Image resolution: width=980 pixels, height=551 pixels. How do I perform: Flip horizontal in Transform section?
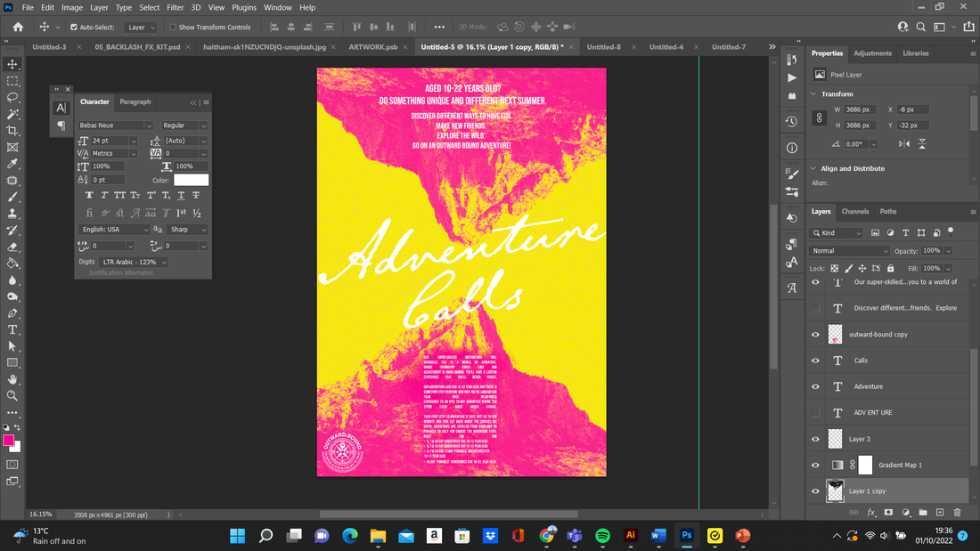pyautogui.click(x=904, y=144)
